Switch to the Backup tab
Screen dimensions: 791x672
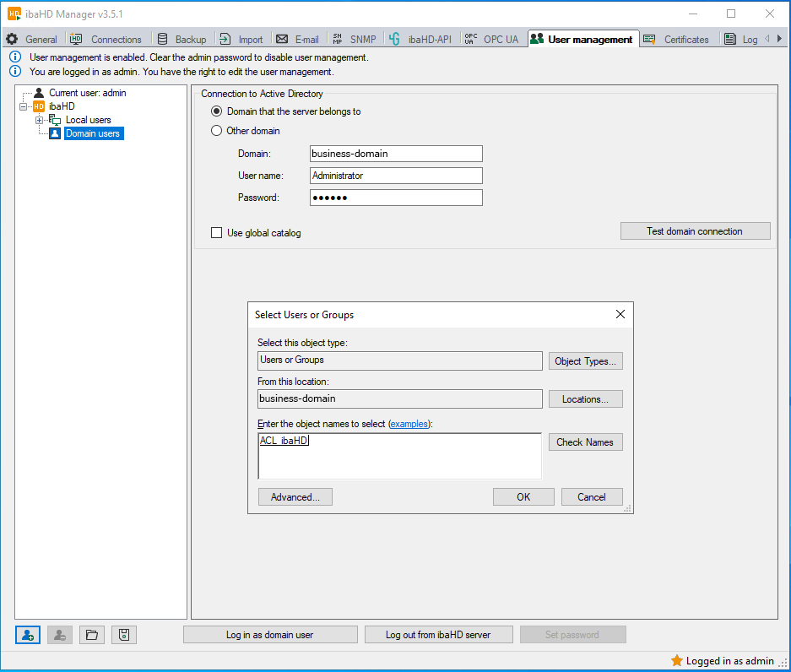pos(181,40)
